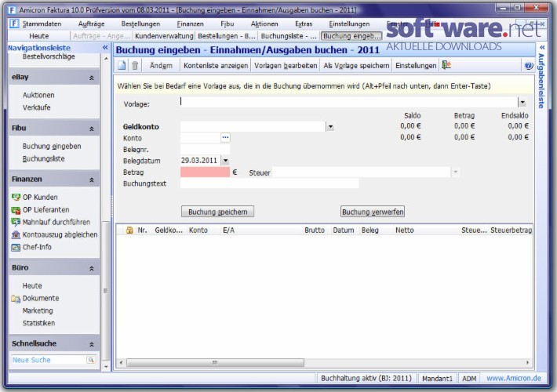The image size is (557, 392).
Task: Click Einstellungen in the form toolbar
Action: point(416,65)
